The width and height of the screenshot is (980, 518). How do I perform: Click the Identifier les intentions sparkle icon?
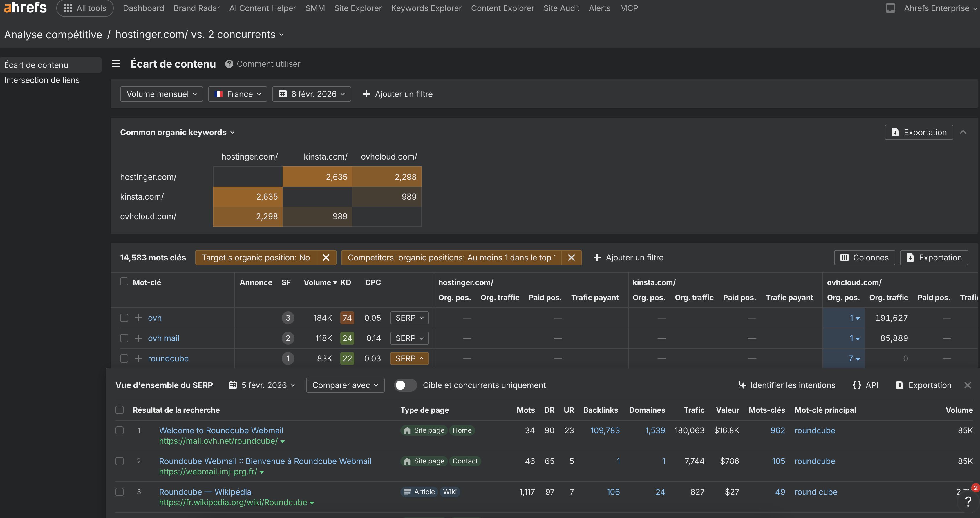tap(742, 385)
